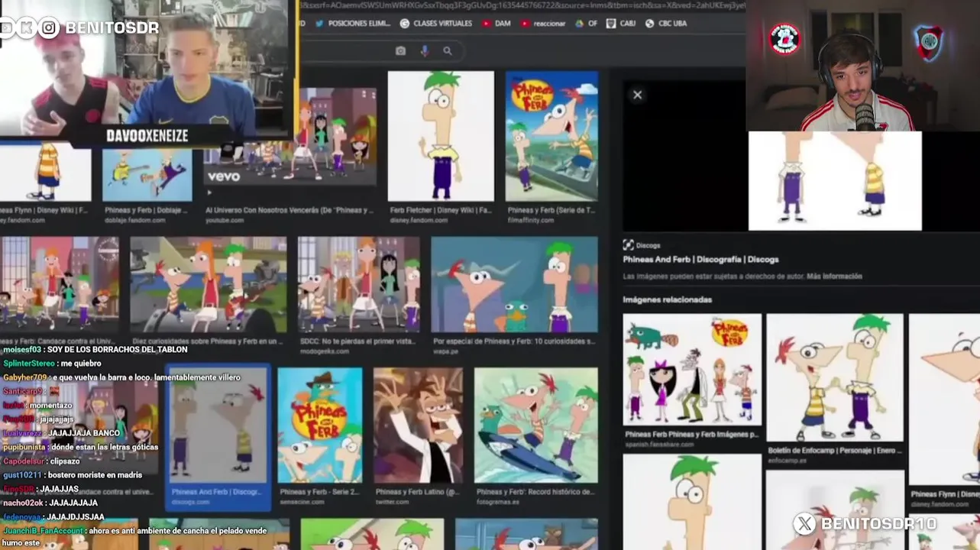Open Doofenshmirtz twitter.com image result
This screenshot has height=550, width=980.
click(418, 425)
